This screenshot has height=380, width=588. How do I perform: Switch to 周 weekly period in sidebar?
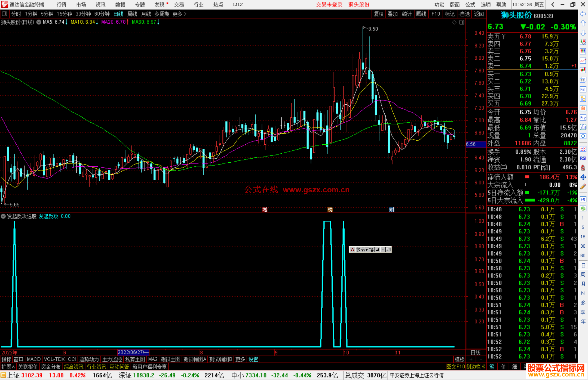coord(583,274)
